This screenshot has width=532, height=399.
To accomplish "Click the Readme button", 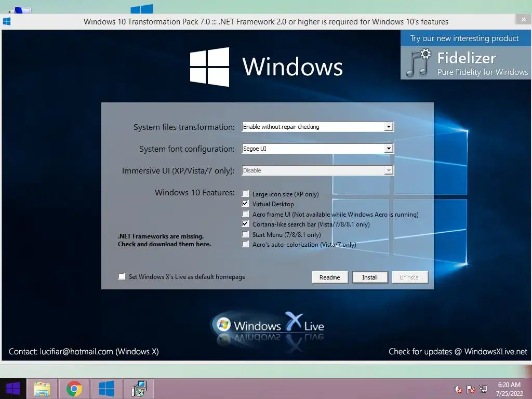I will coord(330,277).
